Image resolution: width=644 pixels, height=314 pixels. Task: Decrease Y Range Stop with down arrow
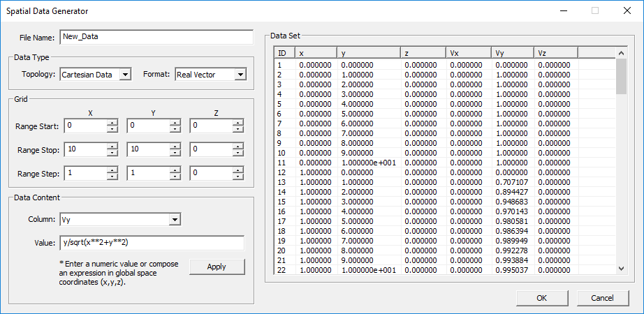175,153
